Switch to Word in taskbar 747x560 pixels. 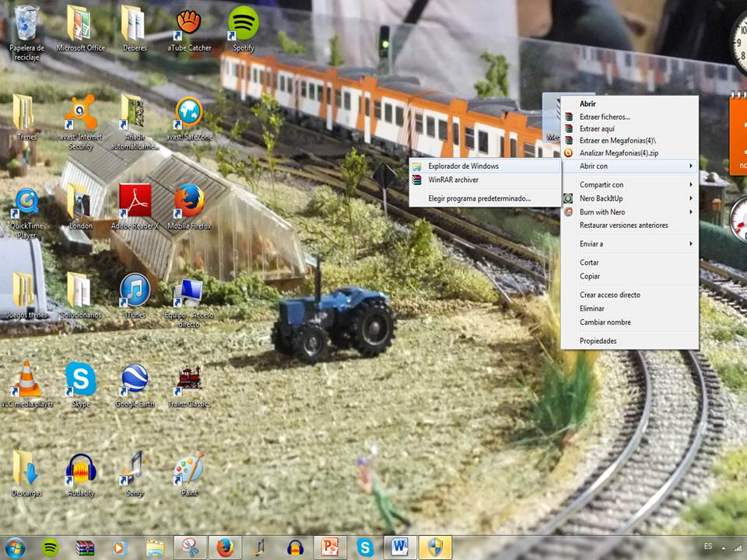point(400,548)
